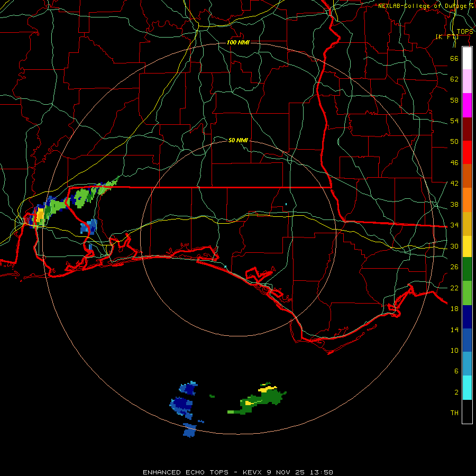Click legend value '6'
The width and height of the screenshot is (476, 476).
coord(456,371)
